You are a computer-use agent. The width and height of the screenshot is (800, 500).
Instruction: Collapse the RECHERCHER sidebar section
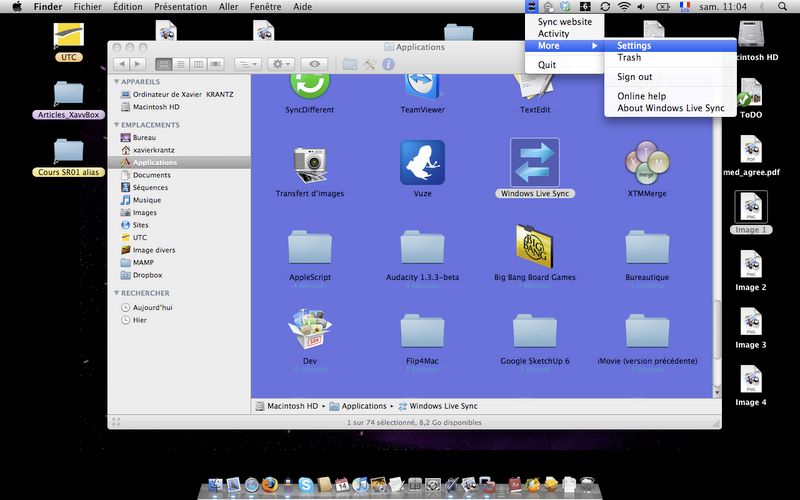[x=116, y=293]
